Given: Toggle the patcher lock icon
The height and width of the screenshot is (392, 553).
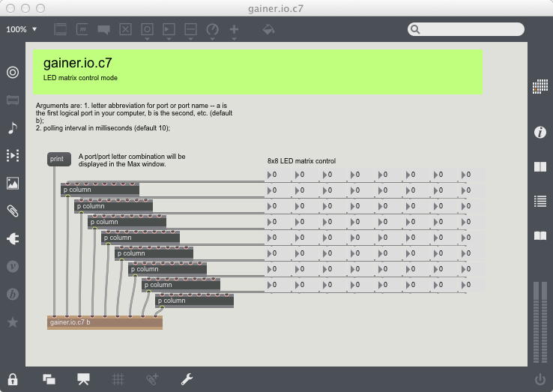Looking at the screenshot, I should [x=13, y=380].
